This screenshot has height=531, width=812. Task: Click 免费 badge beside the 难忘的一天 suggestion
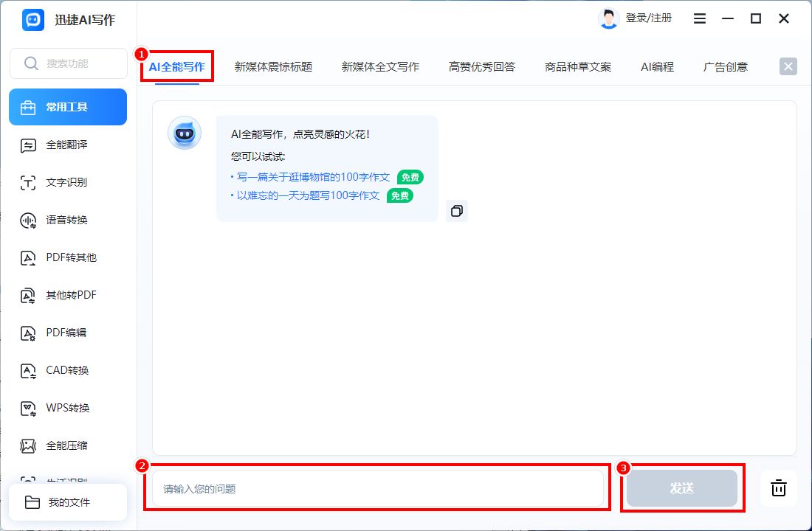click(400, 195)
